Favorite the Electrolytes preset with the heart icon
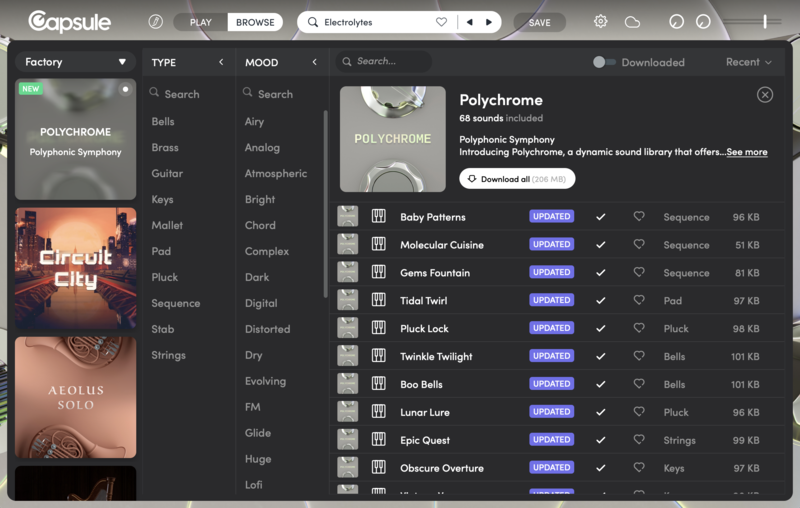Screen dimensions: 800x508 pos(441,21)
